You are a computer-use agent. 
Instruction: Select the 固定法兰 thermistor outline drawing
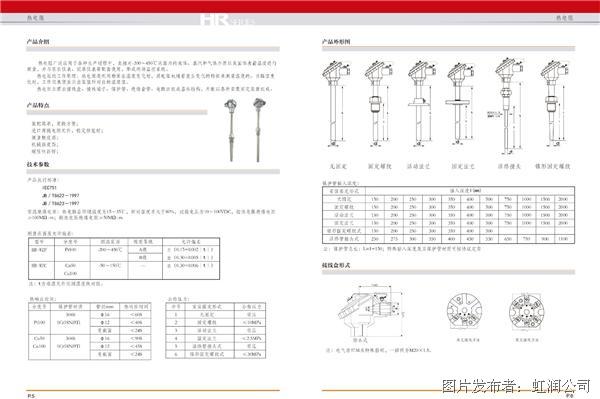tap(461, 104)
